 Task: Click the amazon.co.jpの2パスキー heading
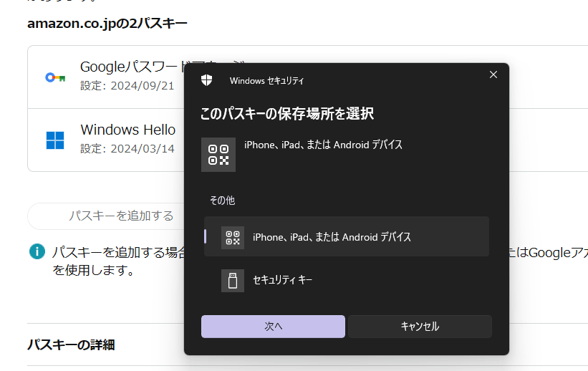[107, 23]
